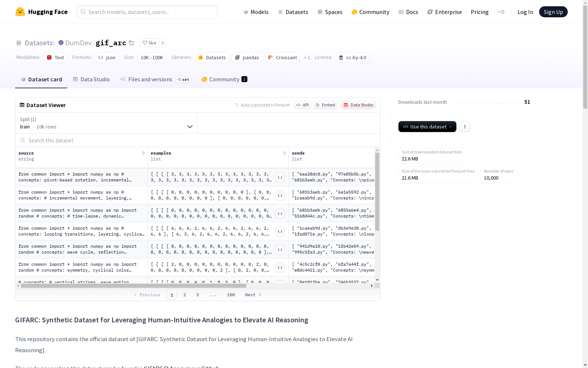Click the Sign Up button
This screenshot has height=368, width=588.
point(553,12)
